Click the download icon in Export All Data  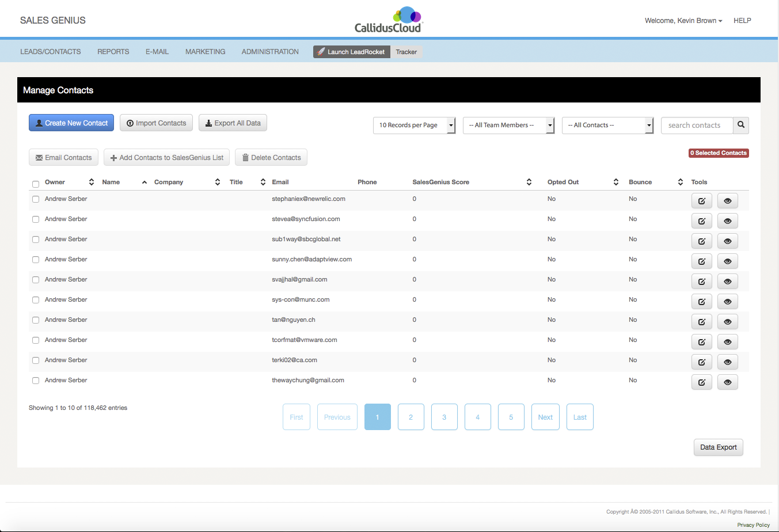207,123
